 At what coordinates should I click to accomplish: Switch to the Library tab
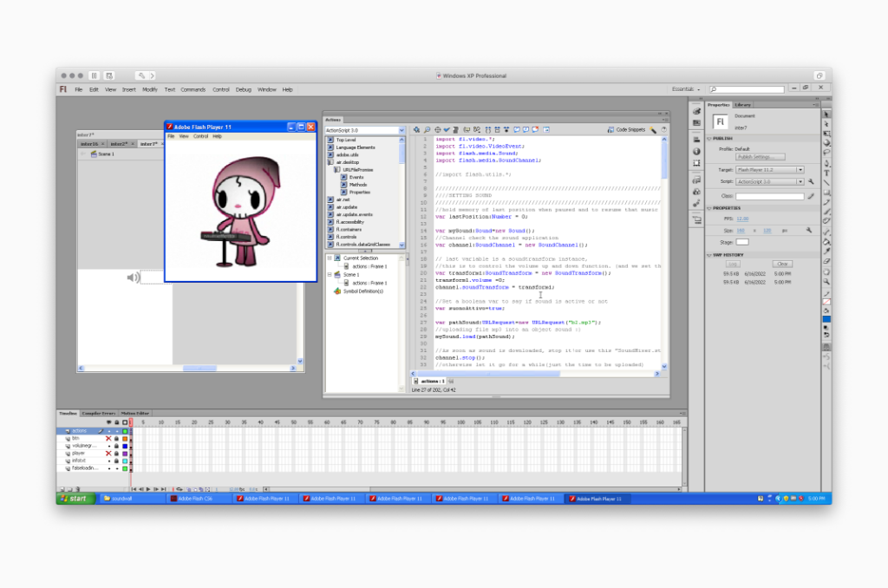(x=742, y=105)
